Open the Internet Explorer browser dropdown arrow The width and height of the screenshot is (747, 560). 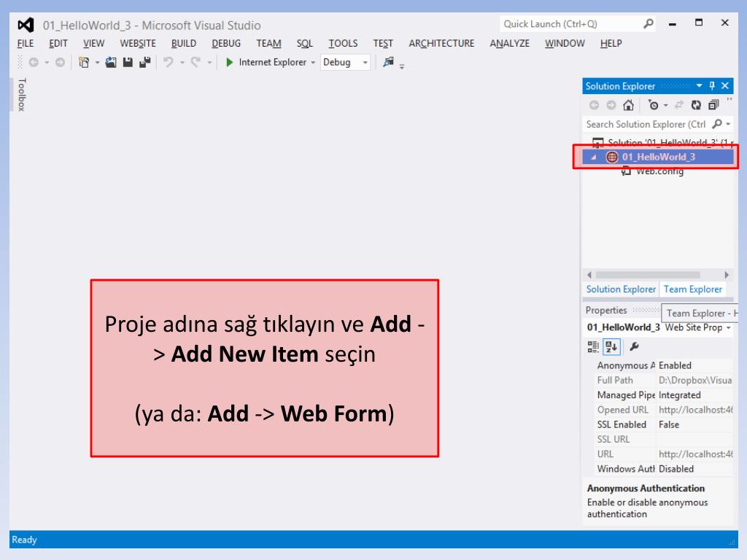pos(313,63)
